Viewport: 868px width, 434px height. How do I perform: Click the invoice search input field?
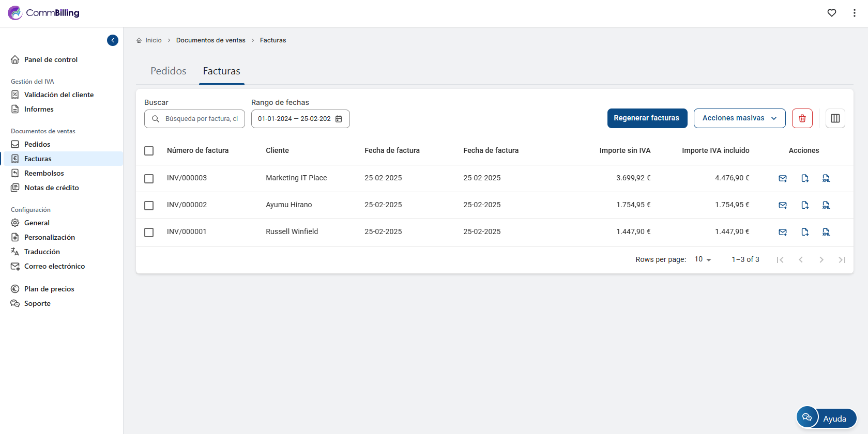pos(201,119)
